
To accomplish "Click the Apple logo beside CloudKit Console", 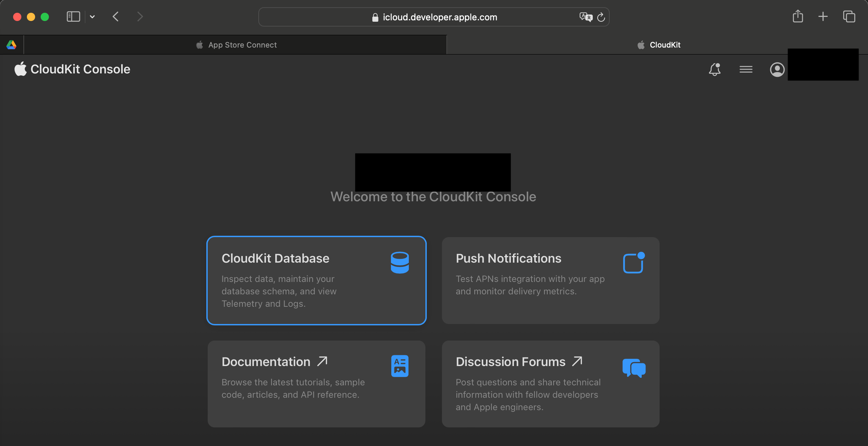I will (x=20, y=69).
